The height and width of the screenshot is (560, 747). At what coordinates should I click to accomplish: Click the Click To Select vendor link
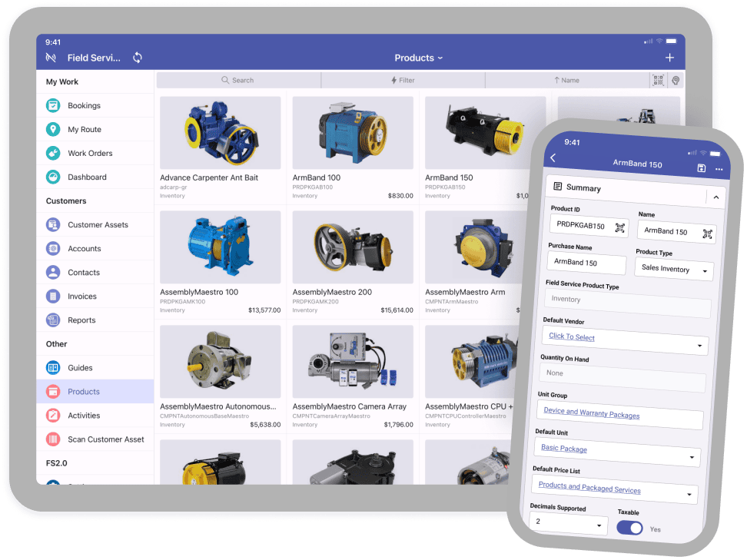point(572,336)
